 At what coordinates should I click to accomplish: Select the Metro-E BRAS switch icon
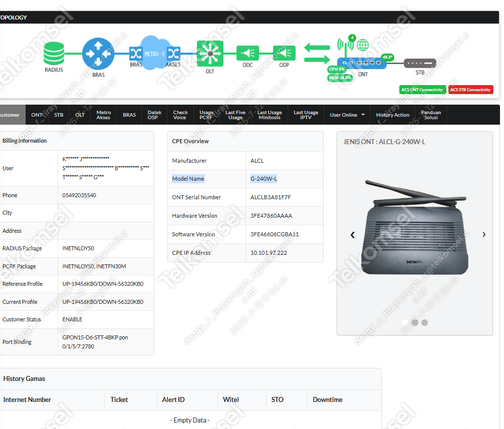136,53
